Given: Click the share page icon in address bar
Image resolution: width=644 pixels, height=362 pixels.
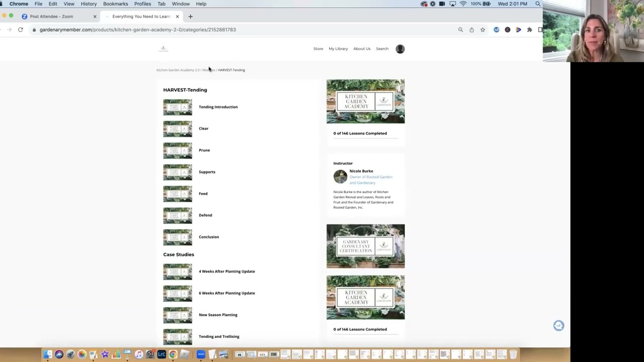Looking at the screenshot, I should (471, 30).
